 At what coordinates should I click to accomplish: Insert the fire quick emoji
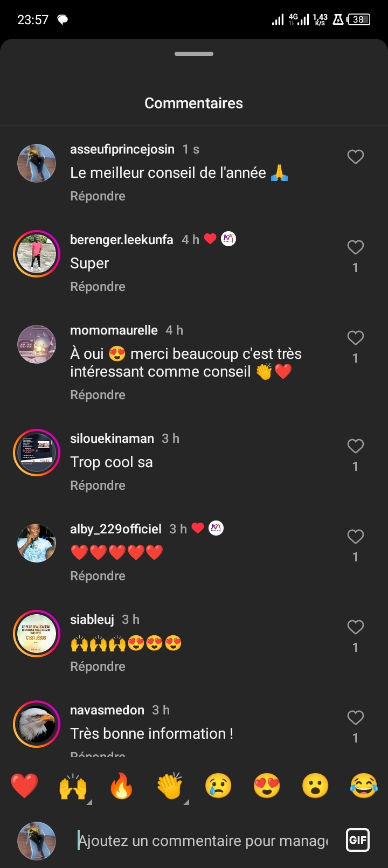(121, 786)
